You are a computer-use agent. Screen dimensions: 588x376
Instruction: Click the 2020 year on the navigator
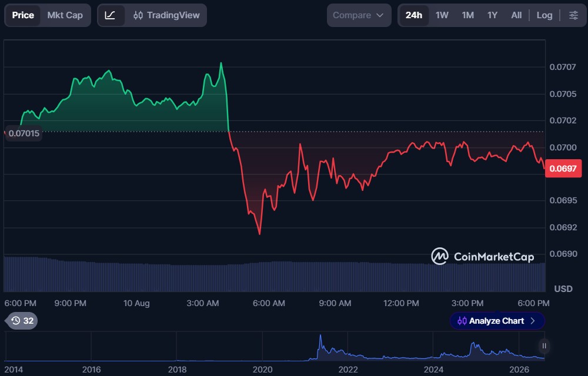[x=262, y=370]
